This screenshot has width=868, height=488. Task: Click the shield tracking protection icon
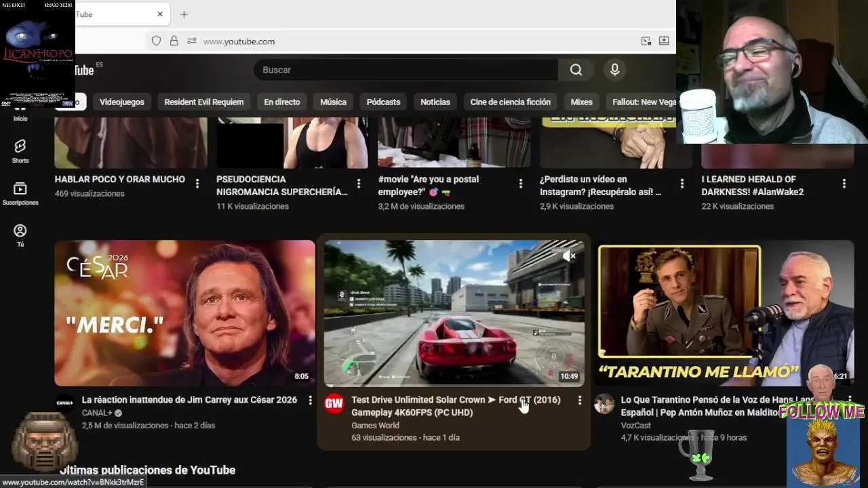click(156, 41)
